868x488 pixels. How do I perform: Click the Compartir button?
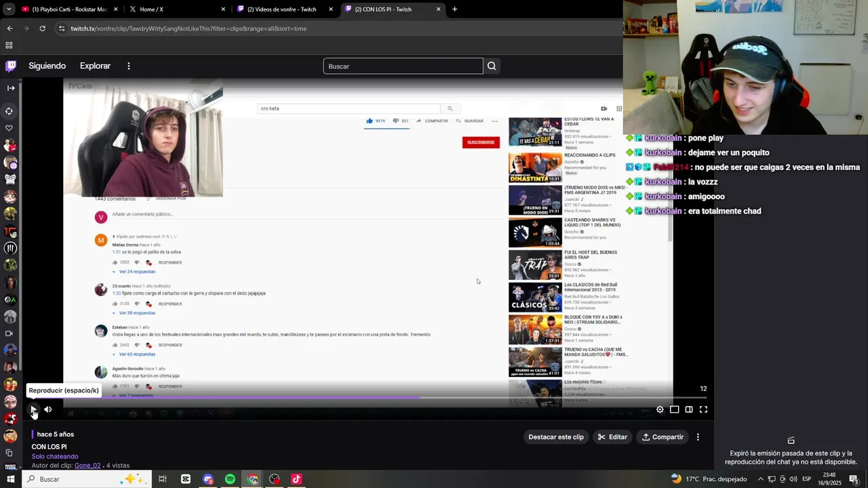click(663, 437)
